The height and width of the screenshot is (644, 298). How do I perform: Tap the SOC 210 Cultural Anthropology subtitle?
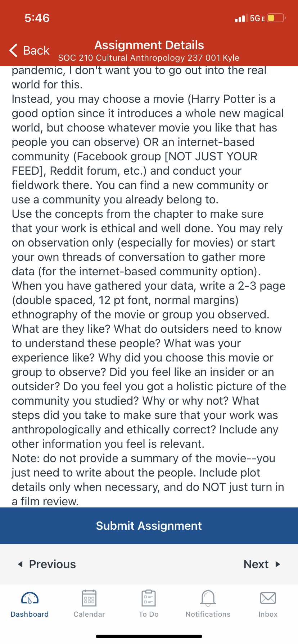coord(149,58)
